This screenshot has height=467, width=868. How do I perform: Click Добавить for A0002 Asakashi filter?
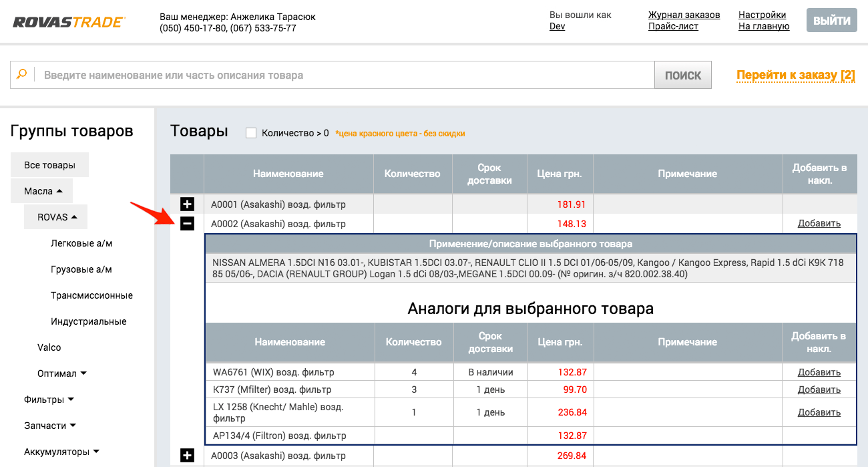[819, 224]
